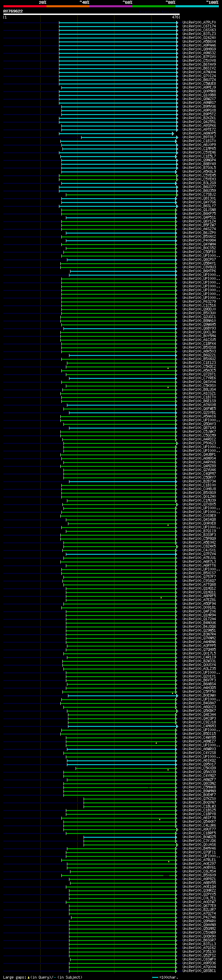Viewport: 222px width, 980px height.
Task: Select hit UniRef100_O09181
Action: coord(199,608)
